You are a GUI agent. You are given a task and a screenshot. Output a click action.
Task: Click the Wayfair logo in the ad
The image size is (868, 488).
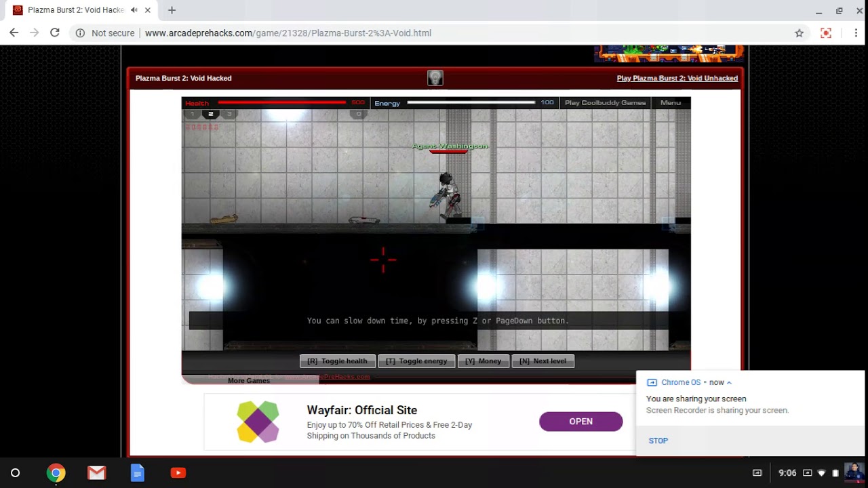(x=258, y=422)
